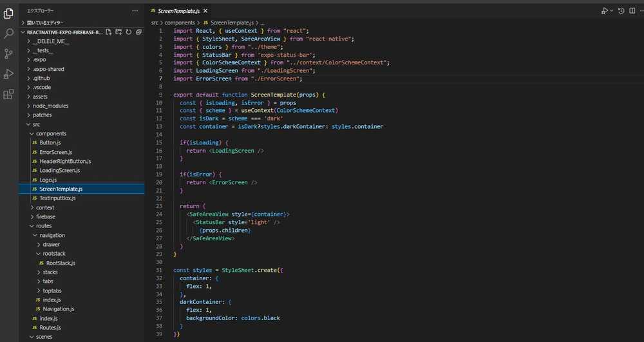Screen dimensions: 644x342
Task: Collapse the src folder
Action: pos(82,124)
